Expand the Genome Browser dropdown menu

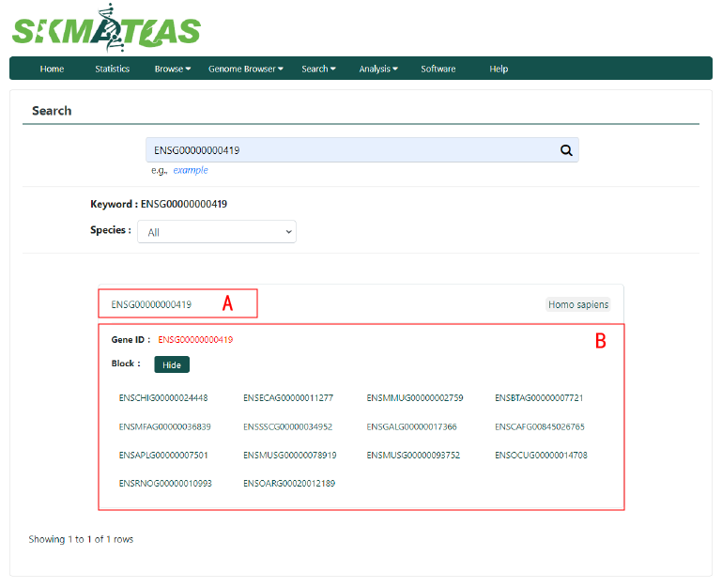pyautogui.click(x=246, y=69)
